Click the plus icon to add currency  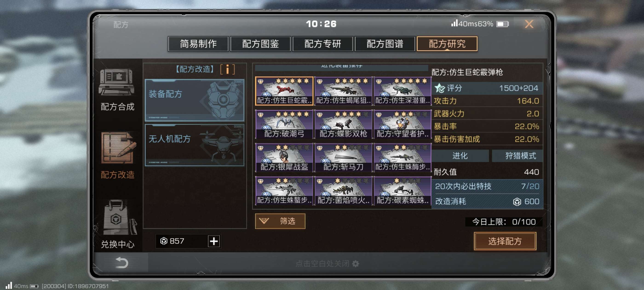click(x=214, y=241)
